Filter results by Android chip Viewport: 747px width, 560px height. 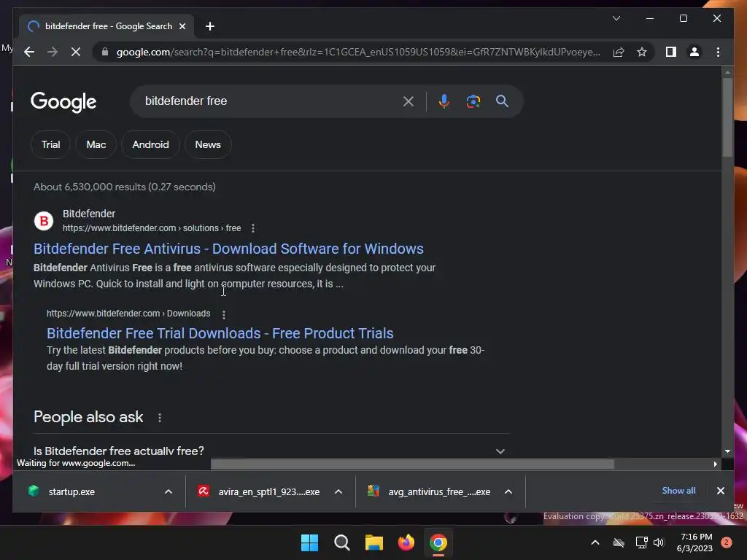pos(150,145)
